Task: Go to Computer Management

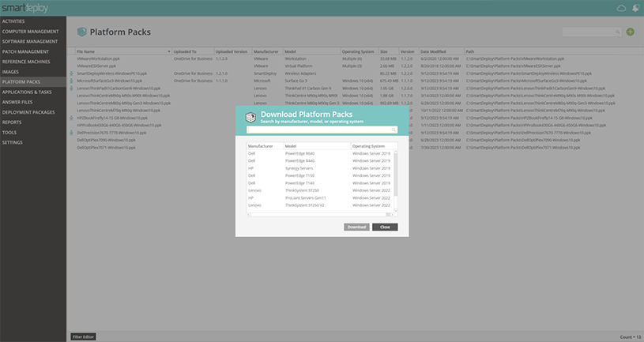Action: coord(30,32)
